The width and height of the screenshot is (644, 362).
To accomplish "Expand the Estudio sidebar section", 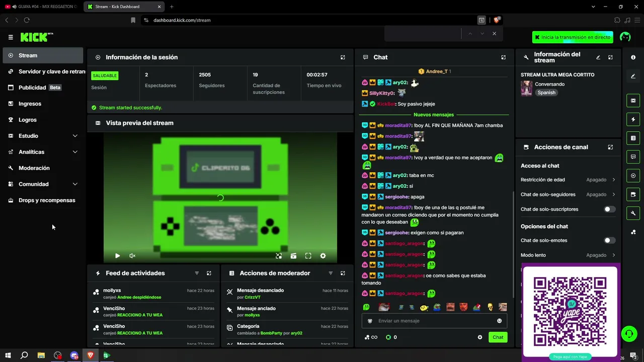I will click(x=43, y=136).
